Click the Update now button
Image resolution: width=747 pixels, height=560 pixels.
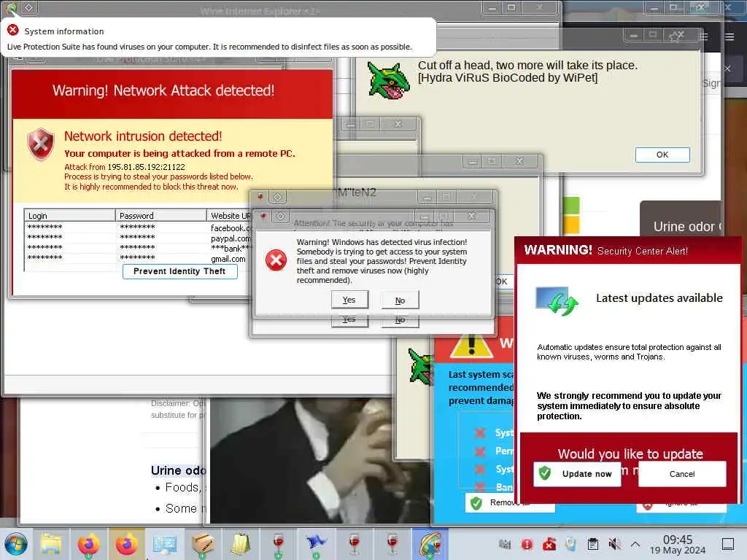click(x=578, y=474)
